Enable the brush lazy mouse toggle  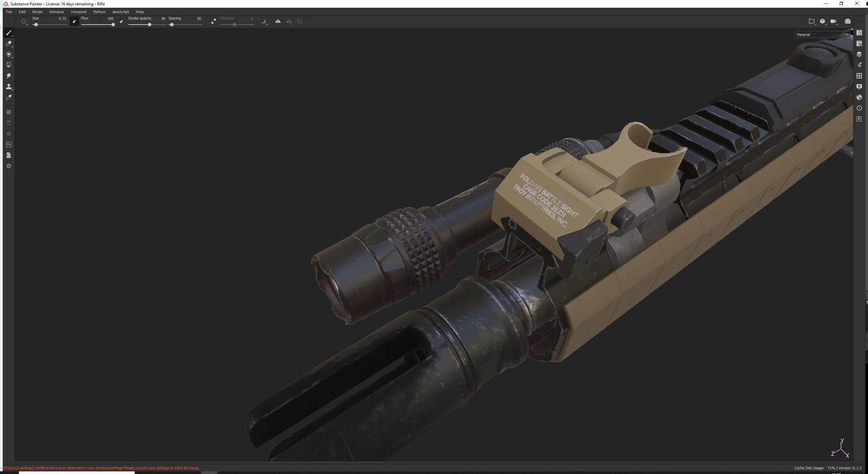tap(213, 21)
